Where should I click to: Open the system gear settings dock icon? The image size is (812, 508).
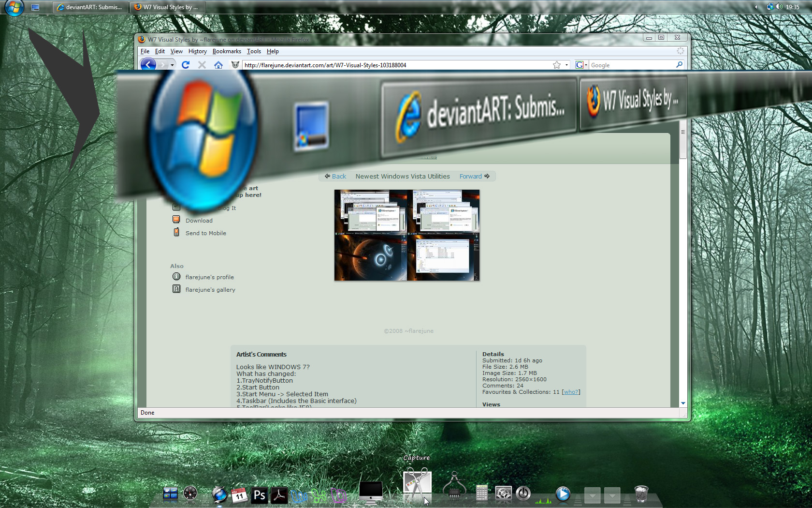[x=503, y=493]
